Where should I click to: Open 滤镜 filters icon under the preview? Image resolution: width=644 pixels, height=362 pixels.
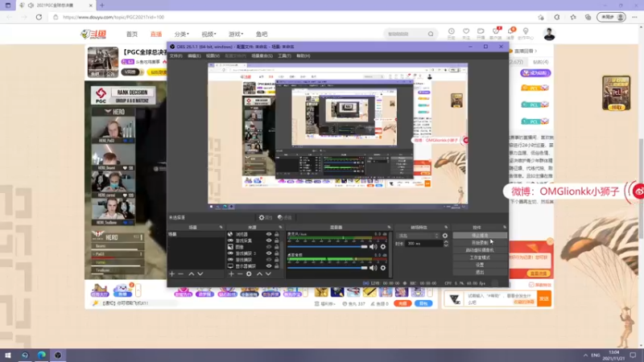284,217
